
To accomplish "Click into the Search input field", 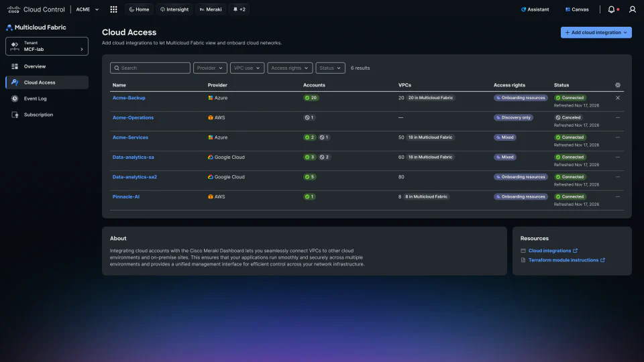I will [x=150, y=68].
